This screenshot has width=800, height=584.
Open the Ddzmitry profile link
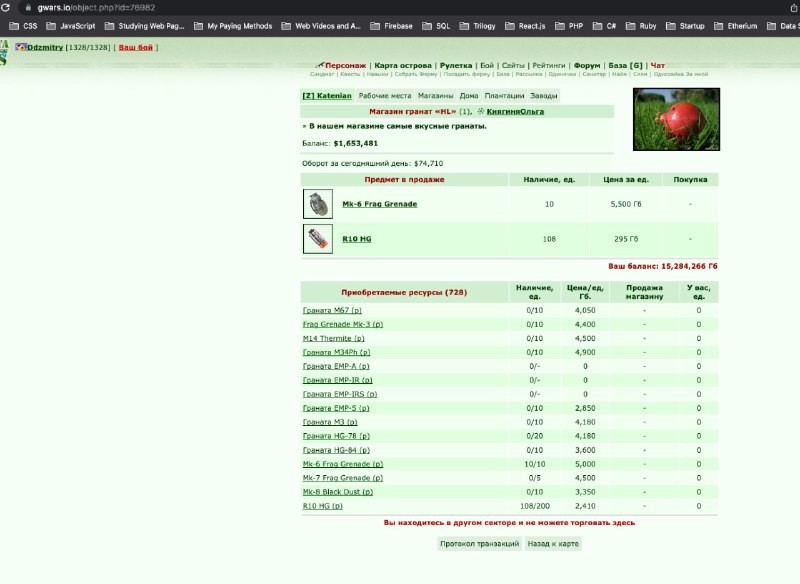click(x=45, y=47)
